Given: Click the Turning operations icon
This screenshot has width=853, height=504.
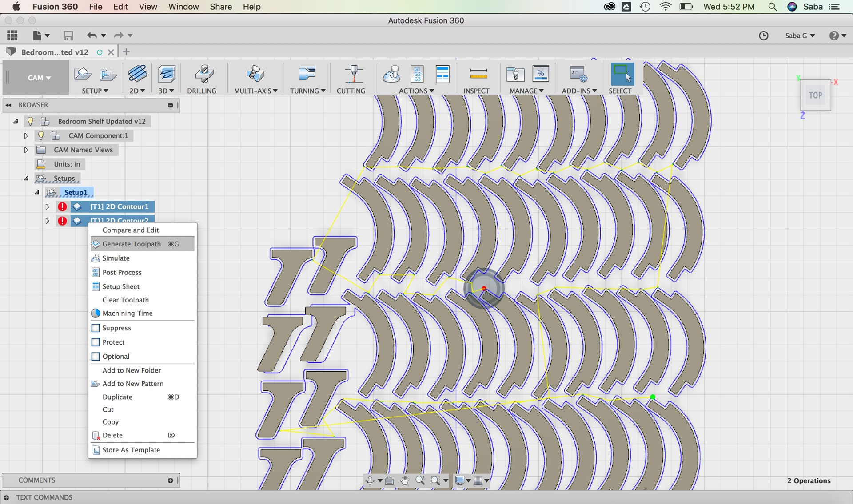Looking at the screenshot, I should tap(307, 74).
